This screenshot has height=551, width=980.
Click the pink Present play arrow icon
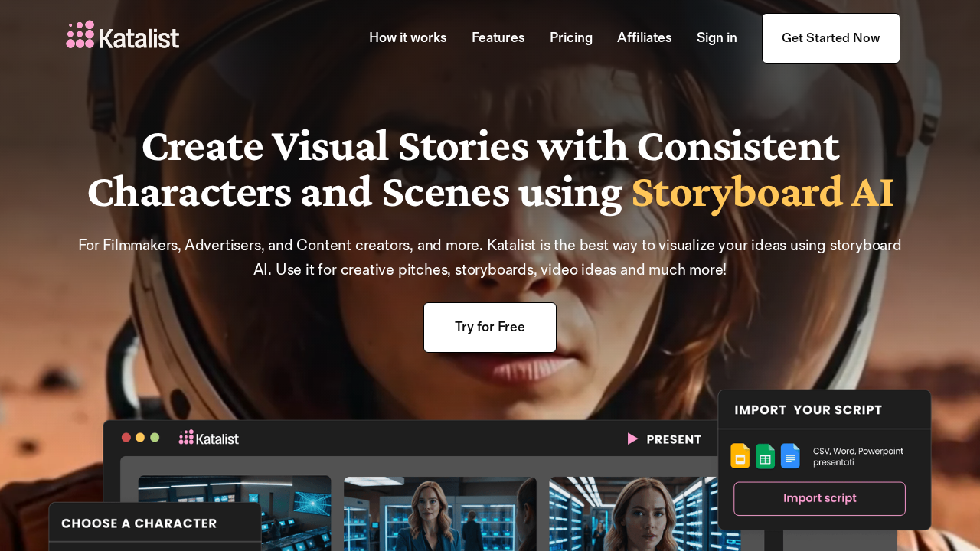coord(631,439)
